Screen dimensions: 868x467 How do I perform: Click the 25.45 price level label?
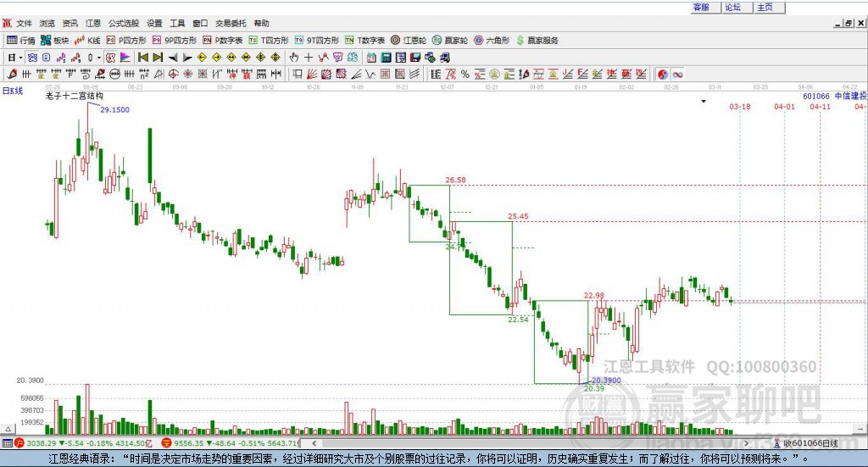pos(518,216)
